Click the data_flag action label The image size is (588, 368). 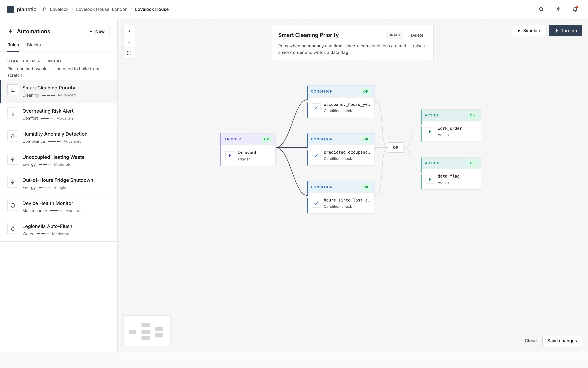pos(449,176)
